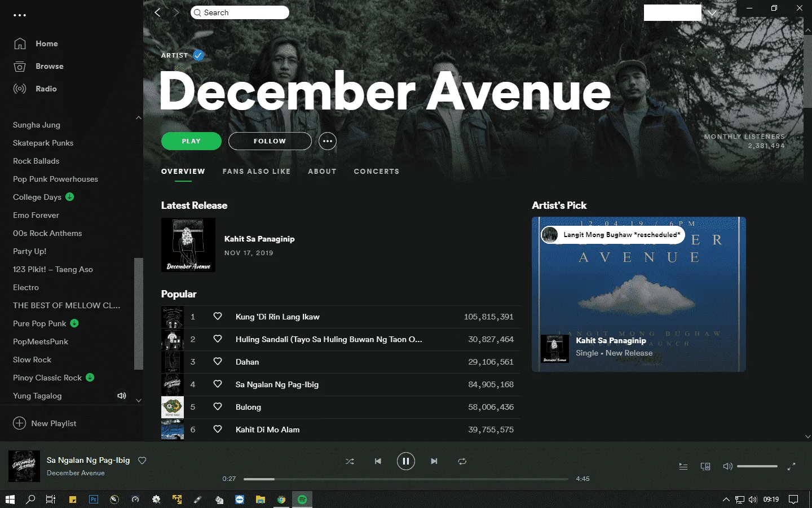Open File Explorer from the taskbar
The width and height of the screenshot is (812, 508).
(261, 500)
